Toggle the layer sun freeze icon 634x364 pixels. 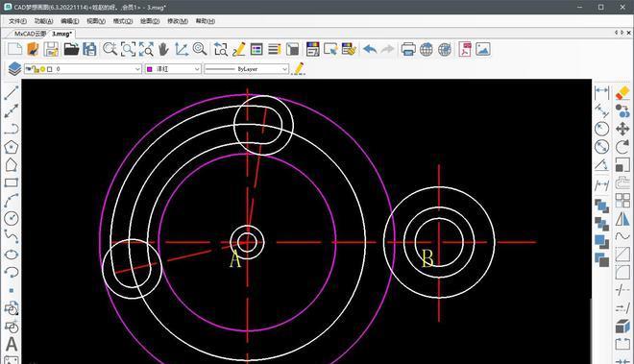[42, 69]
